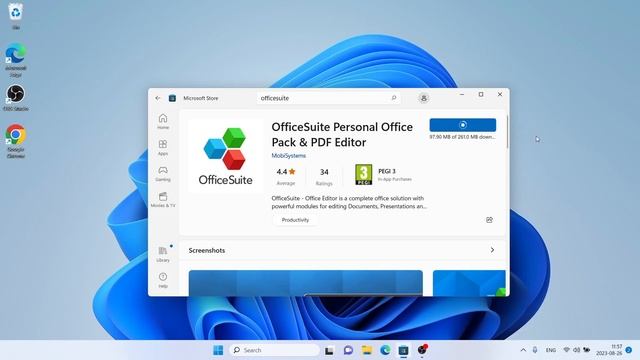Click the taskbar Search box
This screenshot has width=640, height=360.
tap(275, 350)
